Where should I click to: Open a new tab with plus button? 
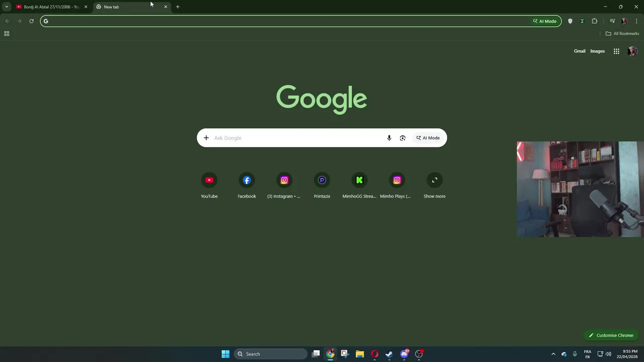pos(178,7)
